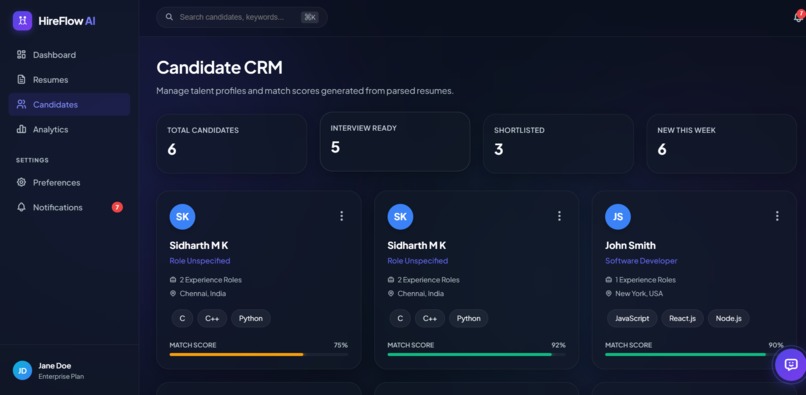The width and height of the screenshot is (806, 395).
Task: Click the ⌘K shortcut badge in search
Action: tap(309, 17)
